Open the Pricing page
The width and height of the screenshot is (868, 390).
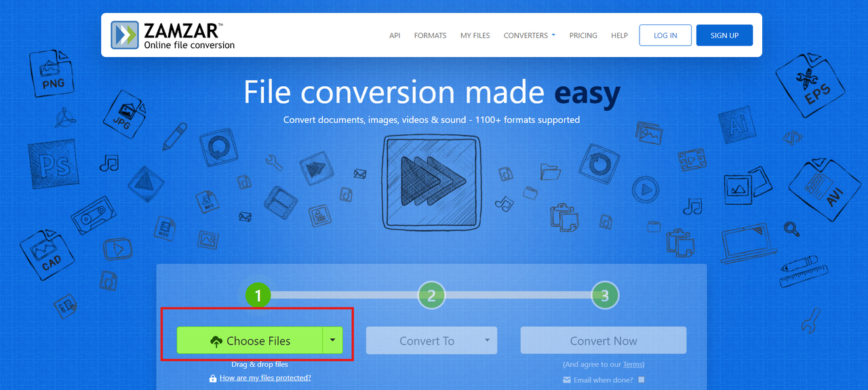point(583,35)
